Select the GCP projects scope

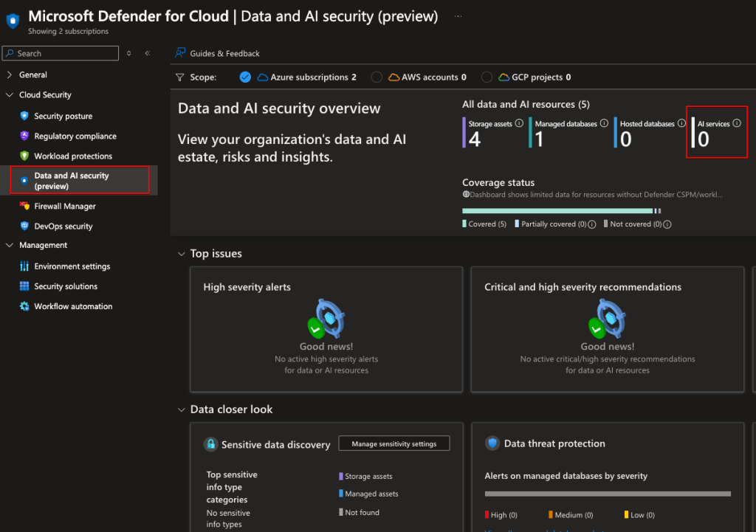[x=487, y=77]
